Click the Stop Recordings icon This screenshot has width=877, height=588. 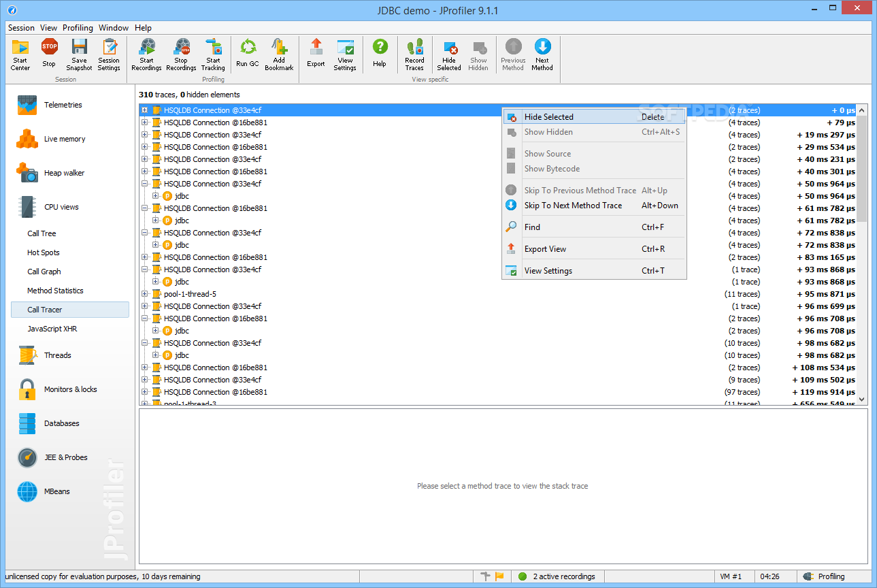pyautogui.click(x=181, y=46)
